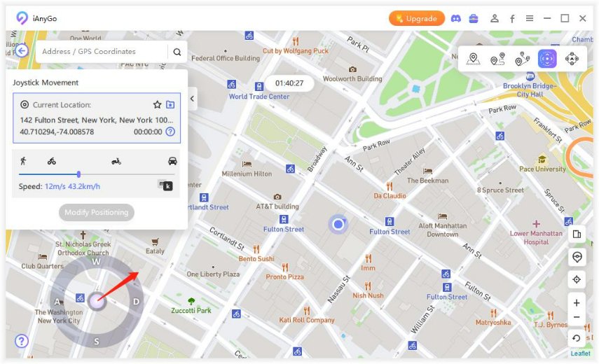The height and width of the screenshot is (364, 599).
Task: Select the two-spot route mode
Action: pyautogui.click(x=497, y=59)
